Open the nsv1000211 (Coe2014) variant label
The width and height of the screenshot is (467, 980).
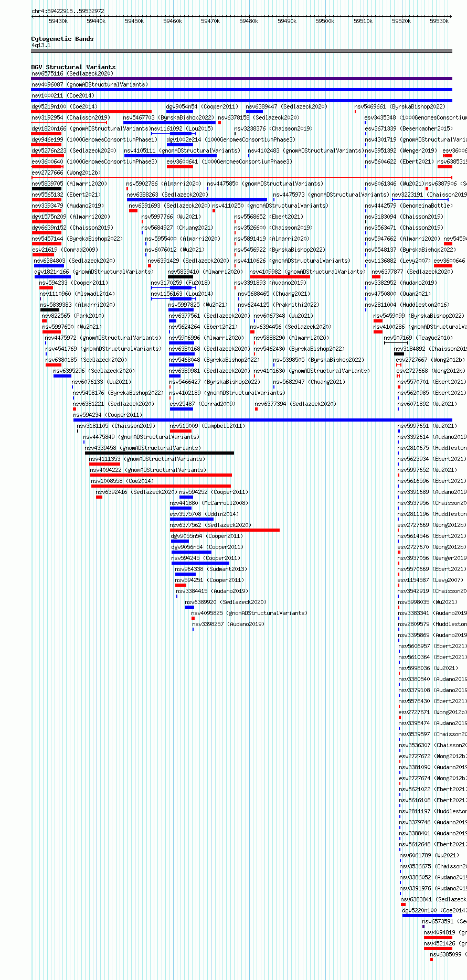click(62, 95)
